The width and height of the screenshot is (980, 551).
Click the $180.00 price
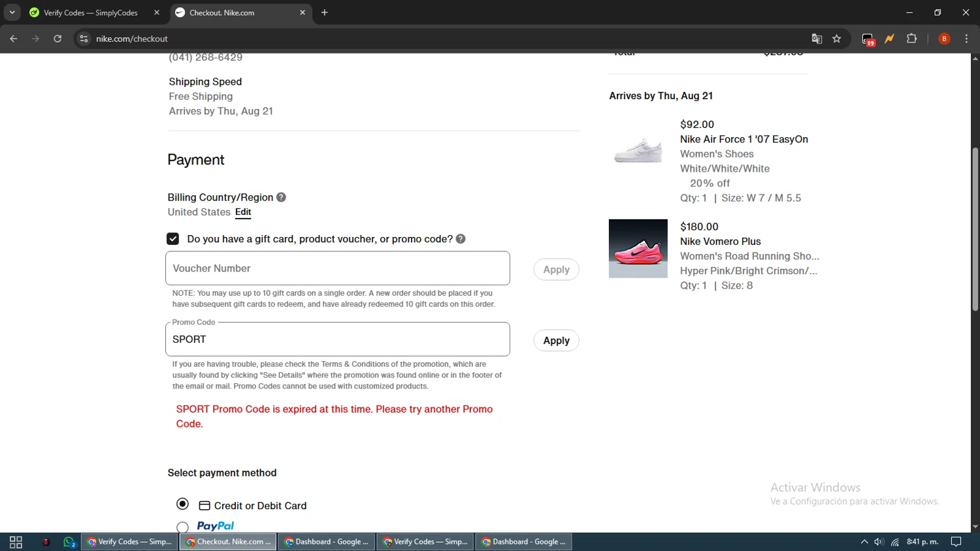tap(699, 227)
